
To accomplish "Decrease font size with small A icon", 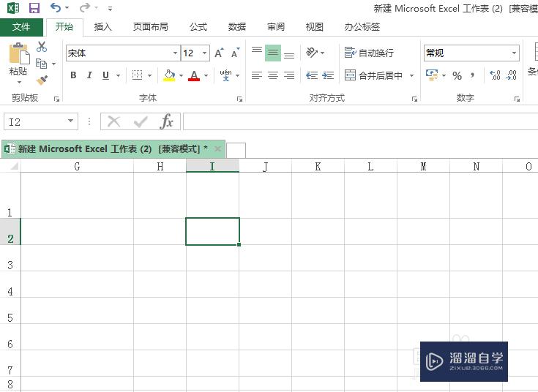I will click(236, 53).
